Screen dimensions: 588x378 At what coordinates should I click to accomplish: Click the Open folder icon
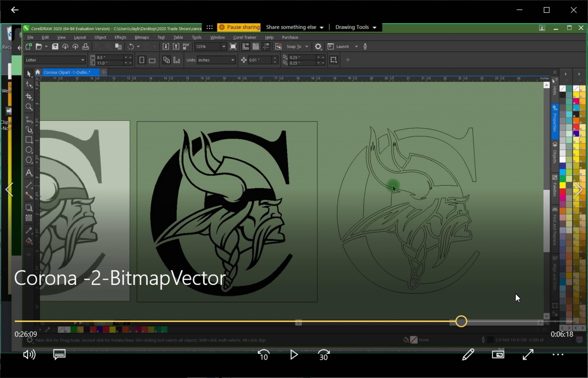39,46
